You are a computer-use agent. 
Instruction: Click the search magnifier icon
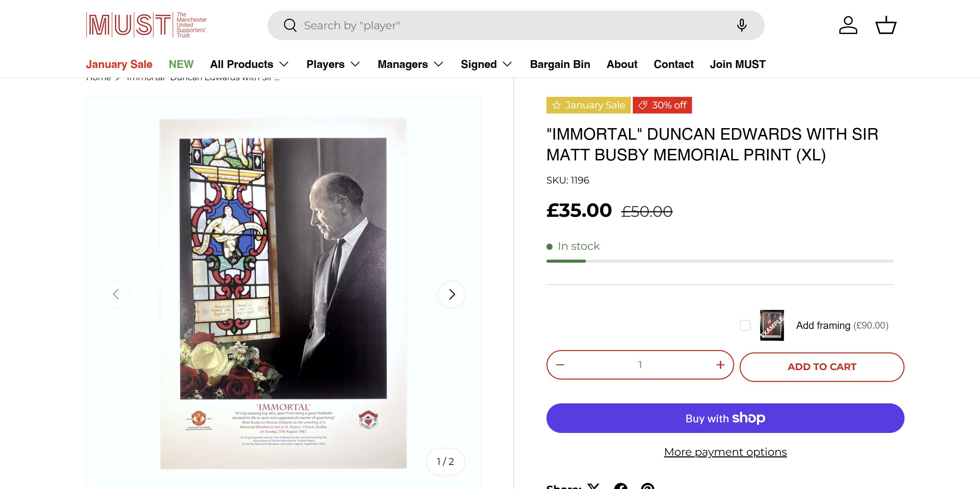(290, 25)
